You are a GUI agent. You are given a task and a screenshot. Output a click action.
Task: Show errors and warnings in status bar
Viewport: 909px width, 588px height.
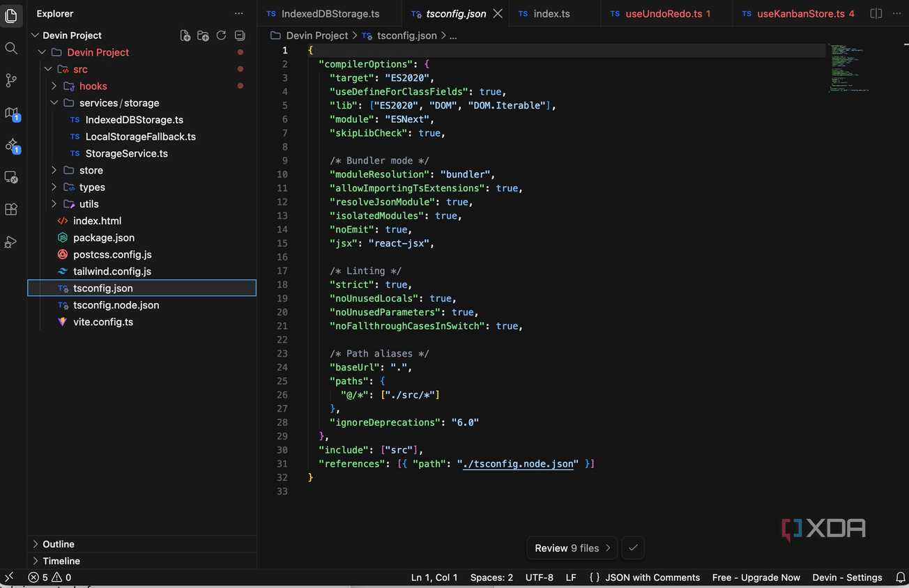[x=49, y=578]
